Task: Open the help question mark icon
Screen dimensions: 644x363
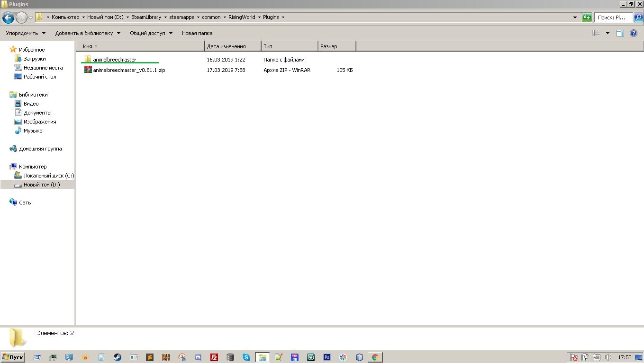Action: pos(634,33)
